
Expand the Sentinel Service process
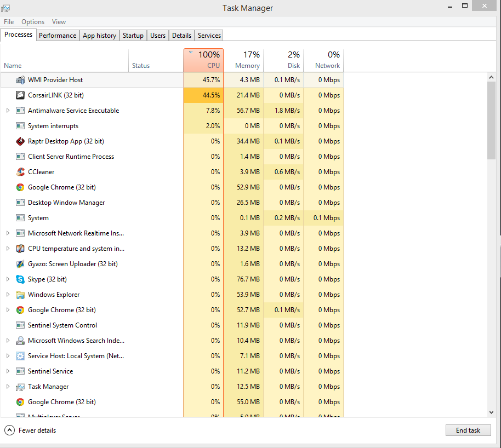tap(8, 371)
